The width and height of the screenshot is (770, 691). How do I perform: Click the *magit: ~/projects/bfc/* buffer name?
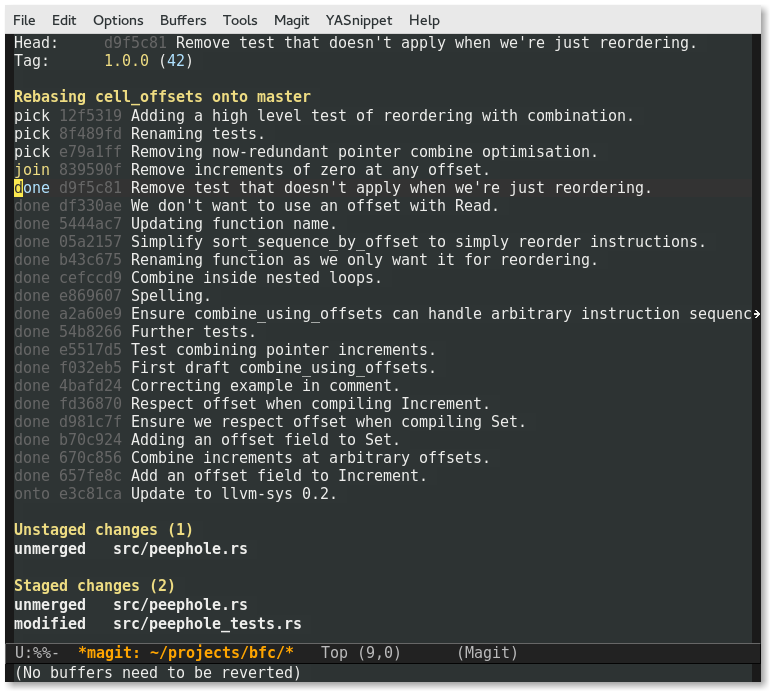tap(186, 653)
